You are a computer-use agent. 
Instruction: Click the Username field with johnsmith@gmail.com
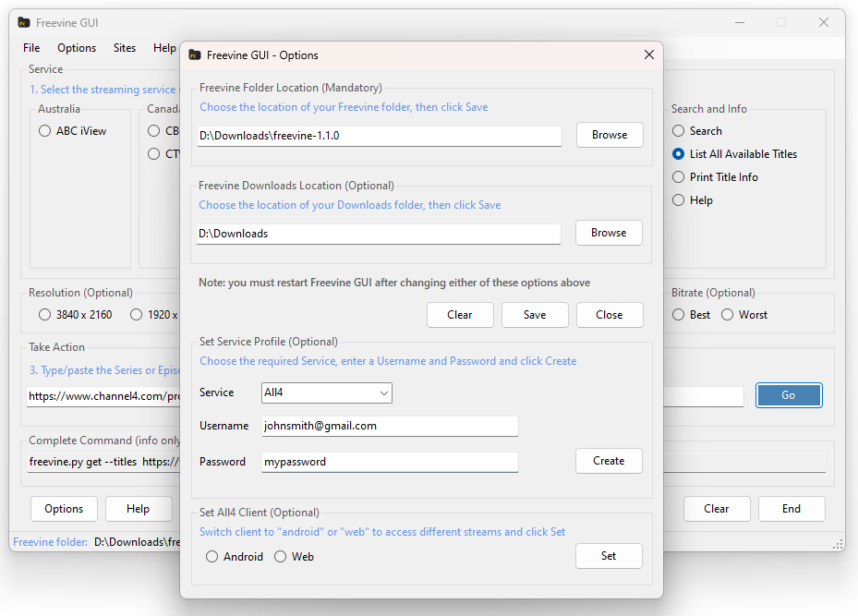click(389, 426)
